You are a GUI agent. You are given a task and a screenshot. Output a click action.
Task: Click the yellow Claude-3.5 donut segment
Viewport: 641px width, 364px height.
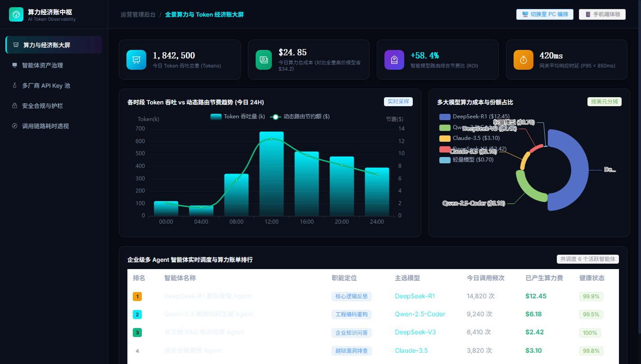(525, 161)
